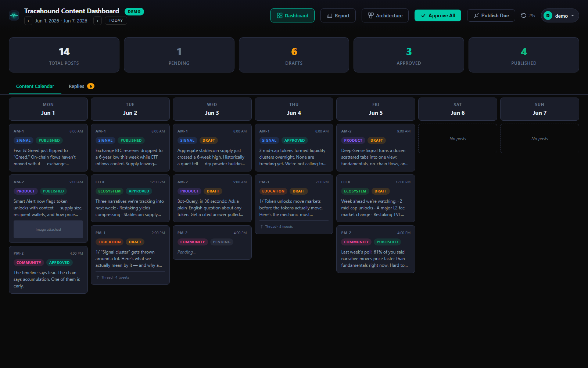
Task: Go to previous week with left chevron
Action: (x=28, y=21)
